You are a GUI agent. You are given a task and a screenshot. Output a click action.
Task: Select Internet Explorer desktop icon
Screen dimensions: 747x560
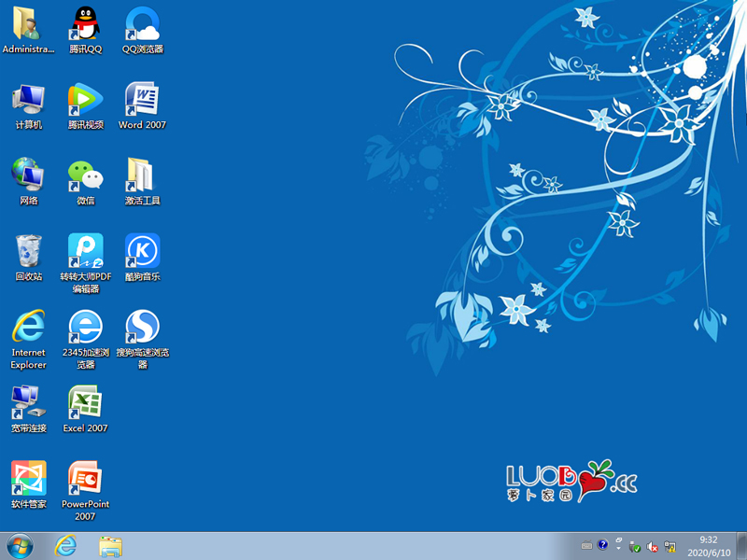point(28,339)
